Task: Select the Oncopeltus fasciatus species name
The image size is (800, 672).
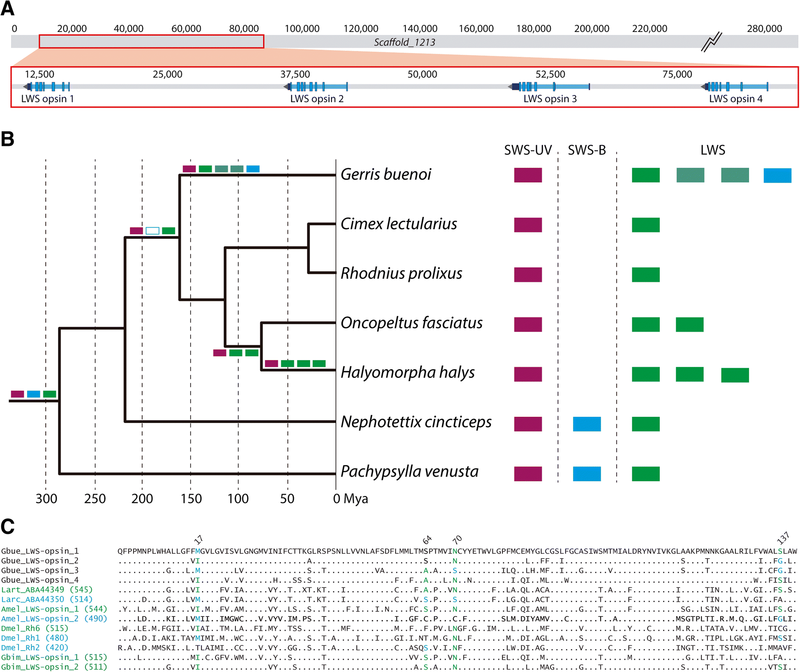Action: coord(412,323)
